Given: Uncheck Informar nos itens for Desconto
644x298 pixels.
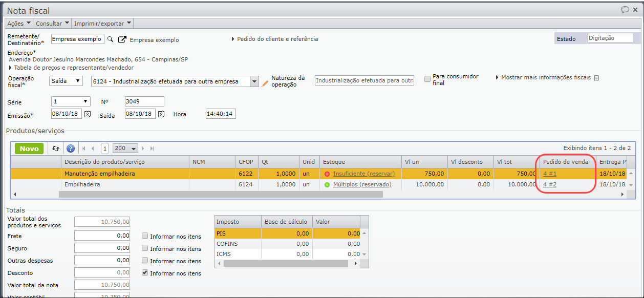Looking at the screenshot, I should 145,273.
